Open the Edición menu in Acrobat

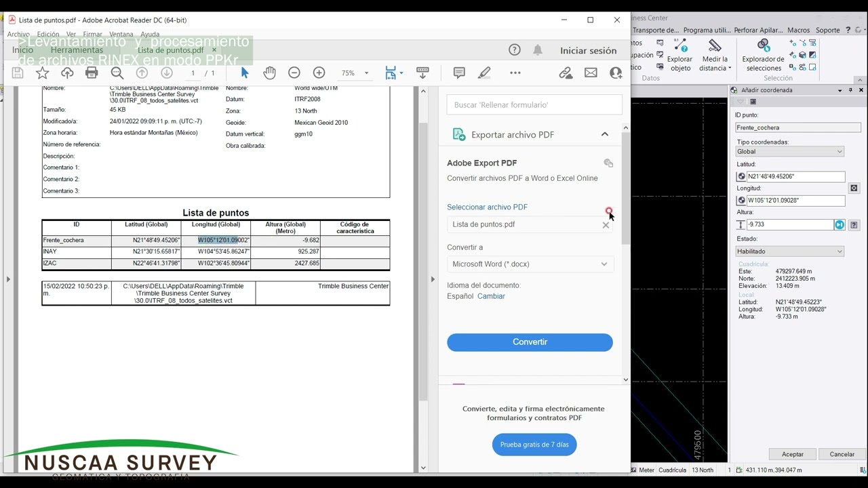coord(48,34)
